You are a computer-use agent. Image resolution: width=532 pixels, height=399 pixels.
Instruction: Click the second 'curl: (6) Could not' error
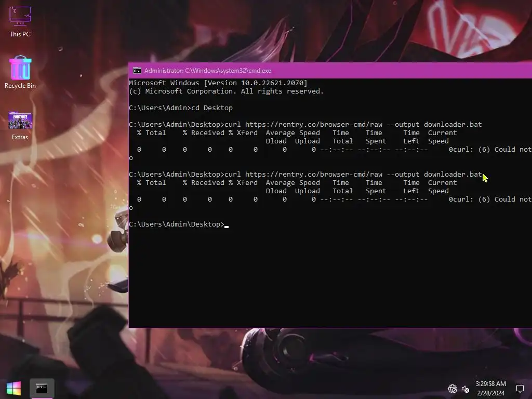492,199
